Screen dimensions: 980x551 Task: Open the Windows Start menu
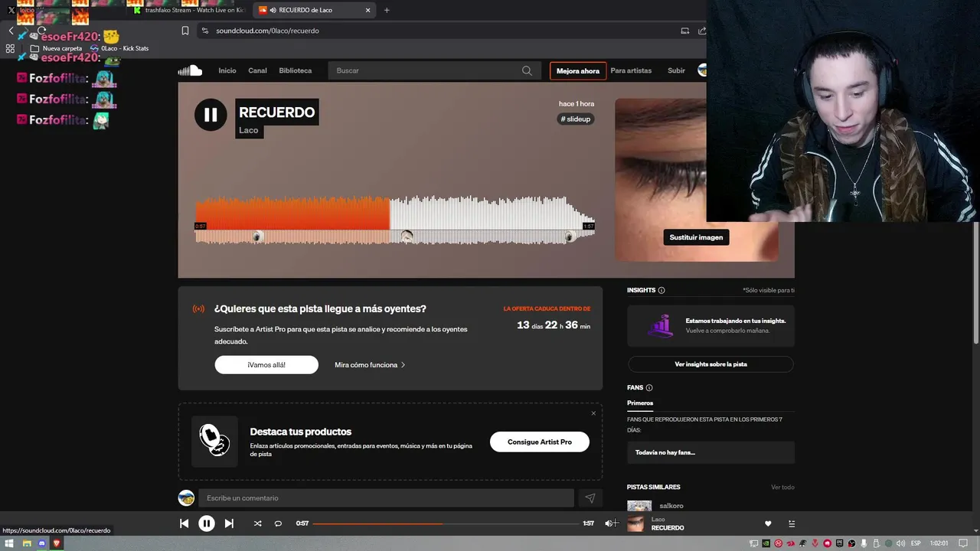click(x=9, y=543)
